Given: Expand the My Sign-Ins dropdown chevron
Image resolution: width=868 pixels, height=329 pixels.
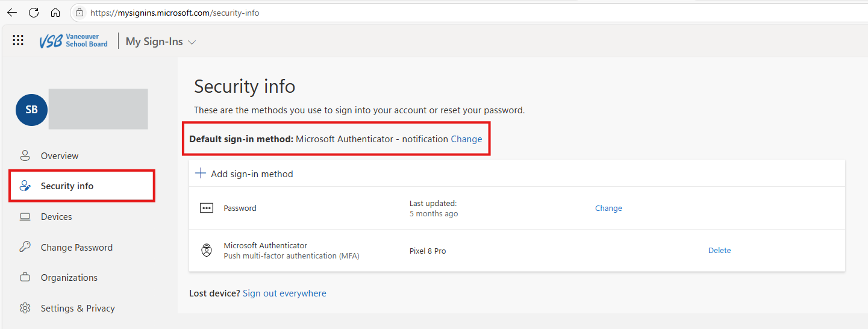Looking at the screenshot, I should tap(192, 42).
